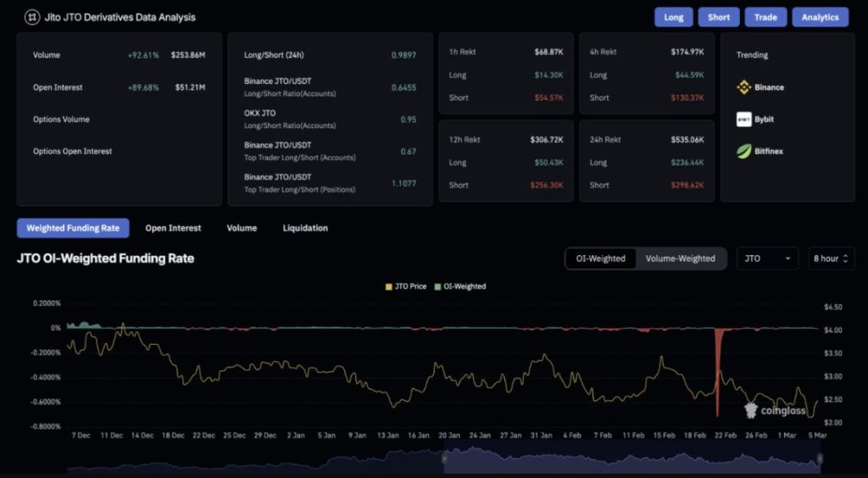Click the Bybit link in Trending
Screen dimensions: 868x478
pos(764,119)
